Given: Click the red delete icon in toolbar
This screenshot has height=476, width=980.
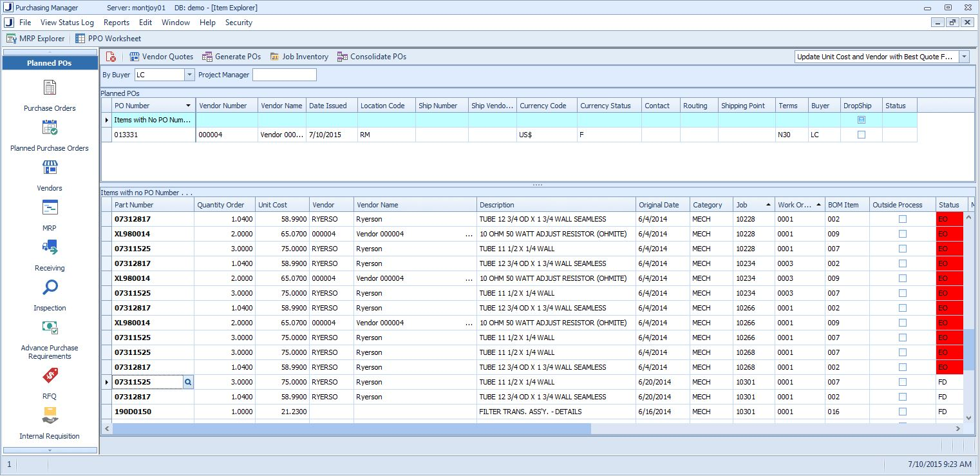Looking at the screenshot, I should tap(111, 57).
